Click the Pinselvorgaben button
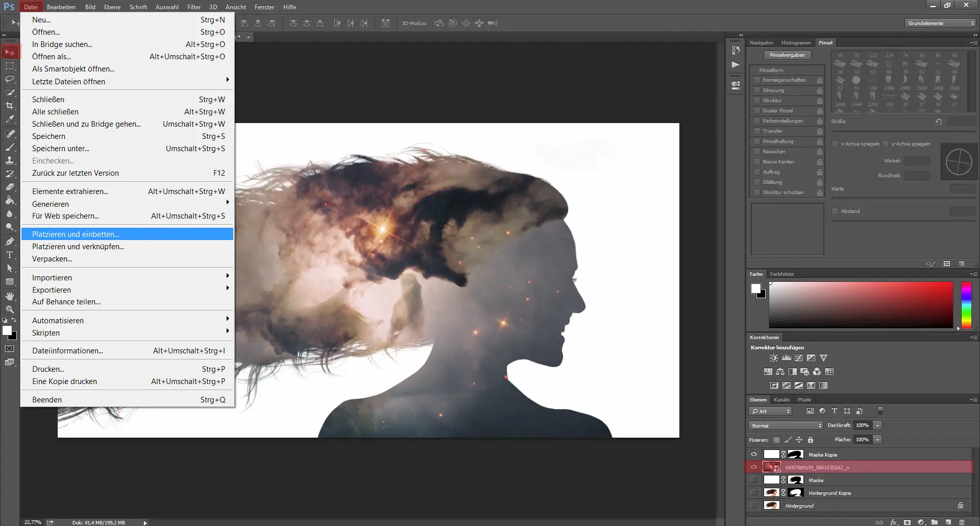The width and height of the screenshot is (980, 526). coord(788,55)
